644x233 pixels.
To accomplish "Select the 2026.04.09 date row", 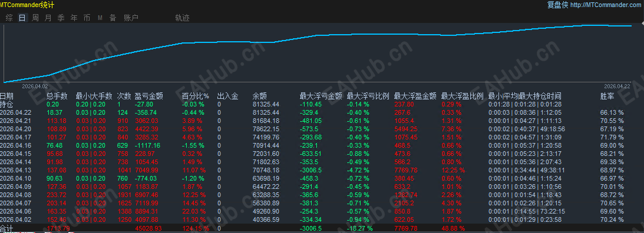I will coord(15,187).
